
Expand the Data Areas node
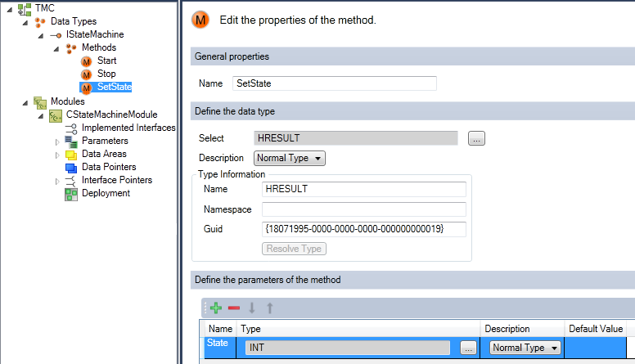pyautogui.click(x=57, y=155)
